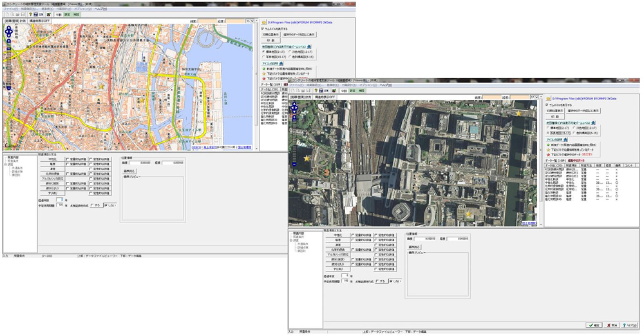Click the Save disk icon in the back window toolbar
The image size is (644, 336).
(23, 14)
